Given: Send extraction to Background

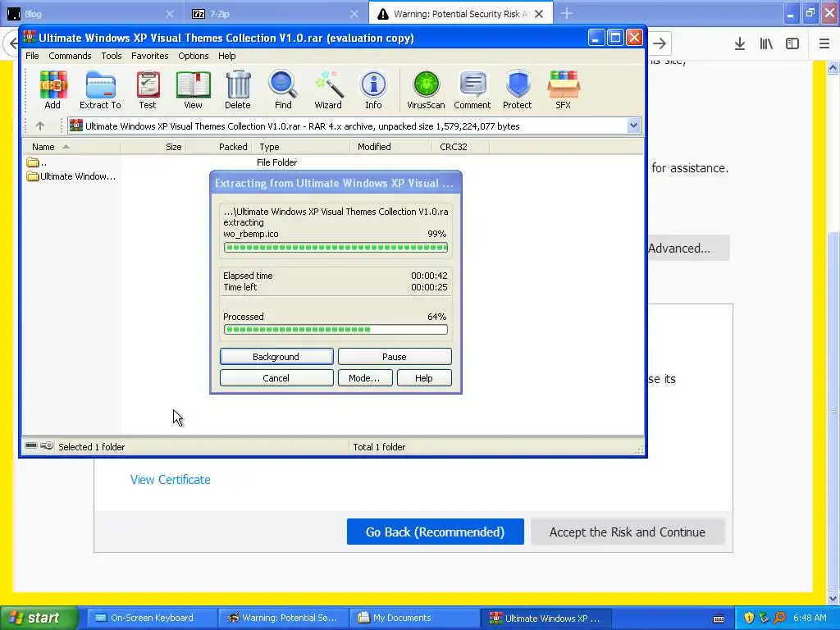Looking at the screenshot, I should point(276,357).
